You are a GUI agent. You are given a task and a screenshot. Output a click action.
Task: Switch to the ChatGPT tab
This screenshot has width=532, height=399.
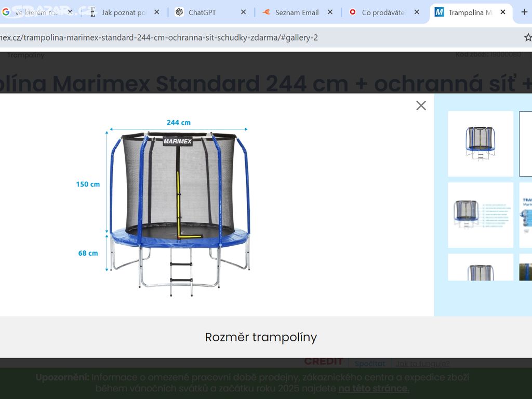(210, 12)
